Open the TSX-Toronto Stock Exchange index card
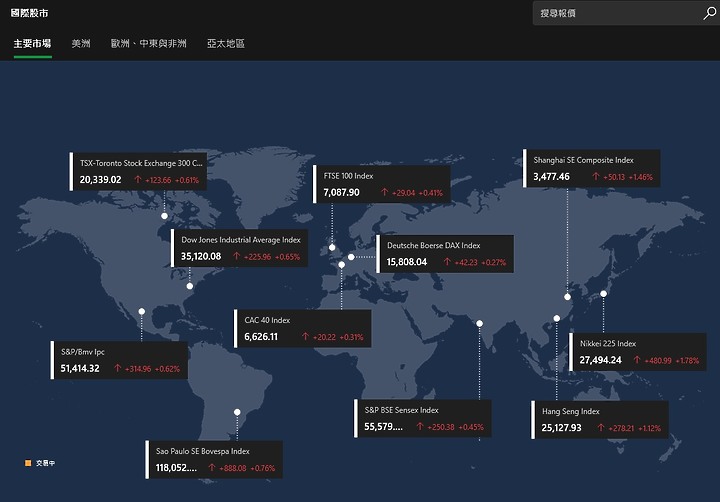Viewport: 720px width, 502px height. [138, 171]
